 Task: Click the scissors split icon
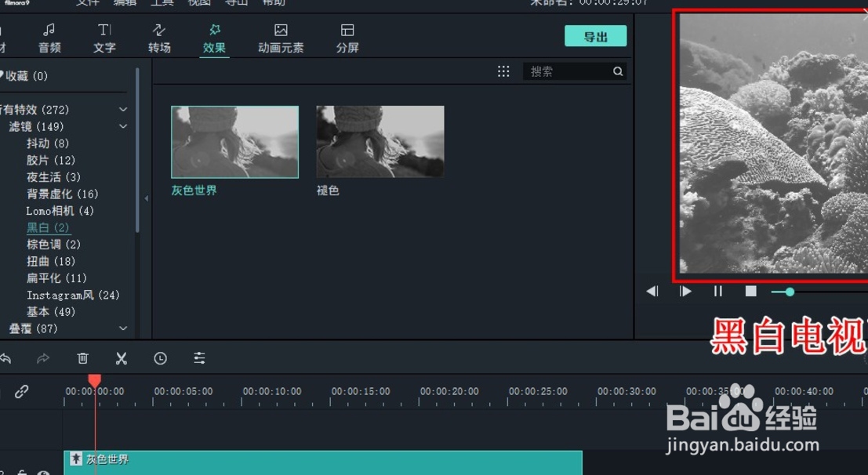point(122,359)
